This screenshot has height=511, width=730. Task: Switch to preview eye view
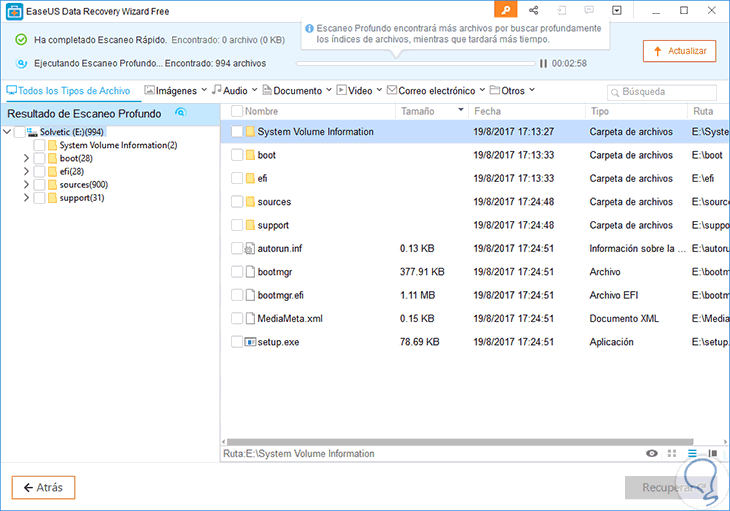click(652, 453)
